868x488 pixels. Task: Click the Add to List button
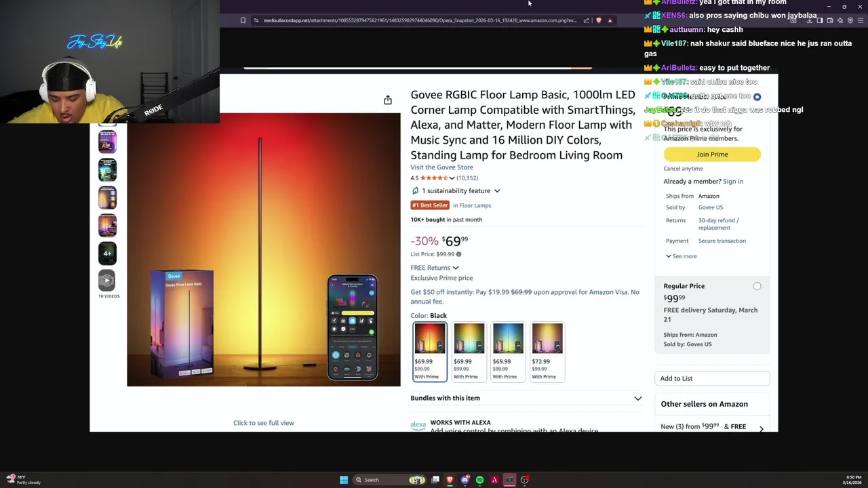[x=712, y=378]
